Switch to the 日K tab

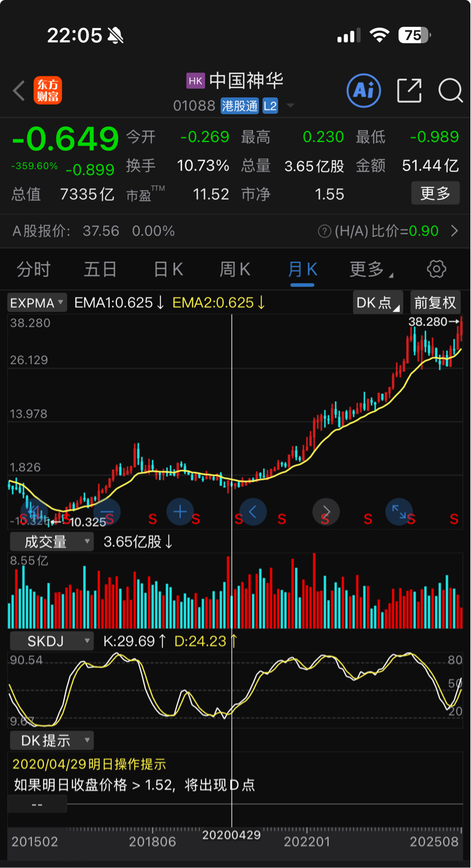[x=168, y=269]
